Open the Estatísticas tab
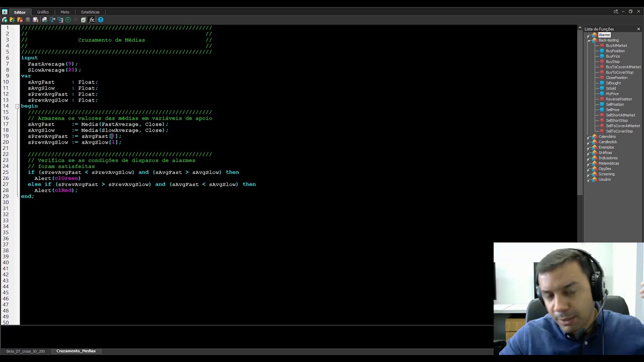 point(90,12)
